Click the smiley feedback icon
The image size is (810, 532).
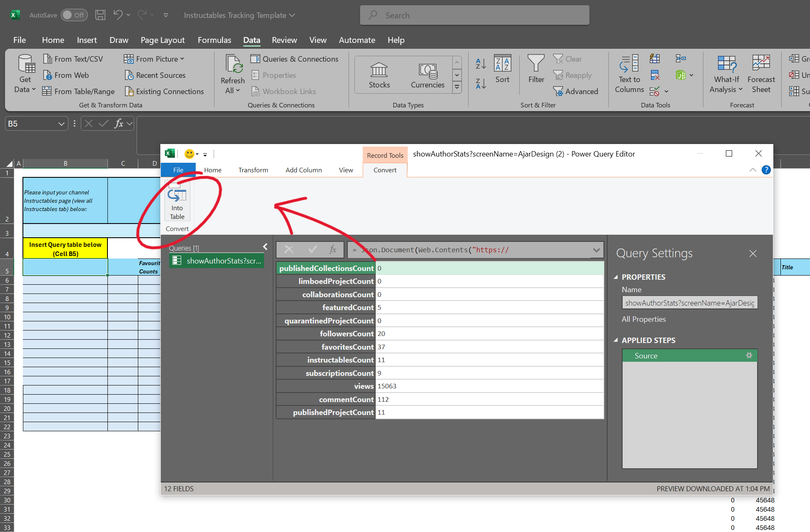(x=189, y=154)
